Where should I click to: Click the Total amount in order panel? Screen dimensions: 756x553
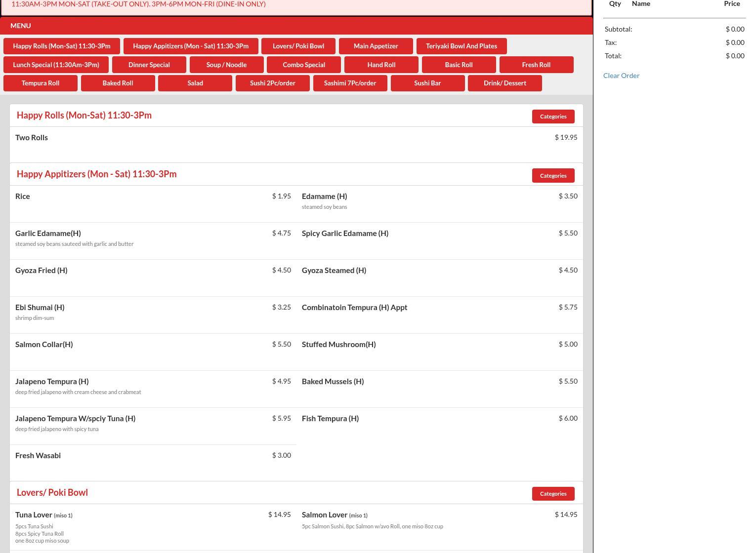pos(735,56)
